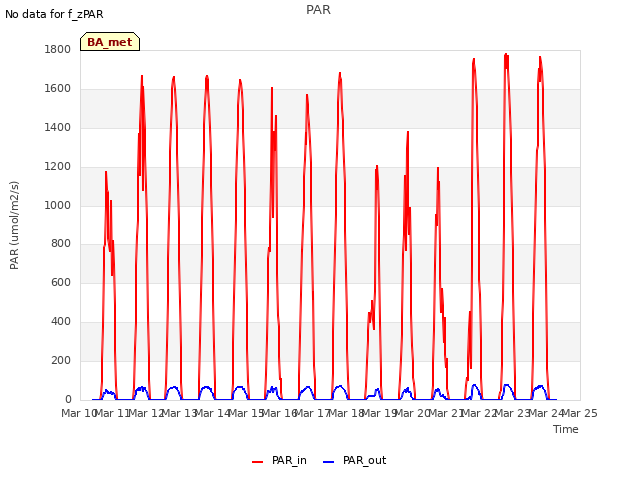
Task: Click the 200 y-axis tick label
Action: [61, 360]
